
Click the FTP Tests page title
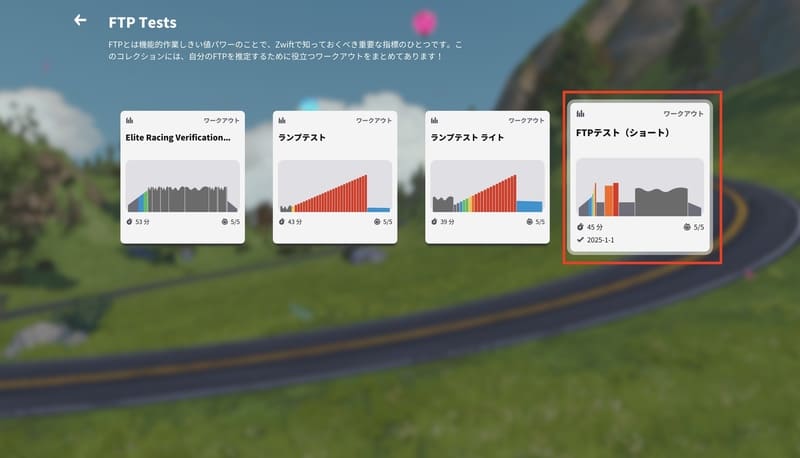(142, 22)
